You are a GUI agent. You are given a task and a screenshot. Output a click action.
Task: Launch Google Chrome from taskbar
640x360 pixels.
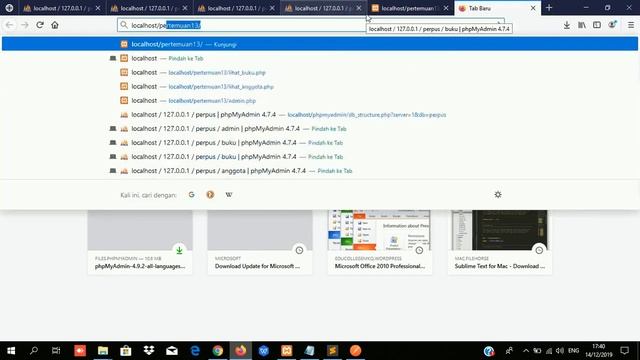tap(218, 351)
